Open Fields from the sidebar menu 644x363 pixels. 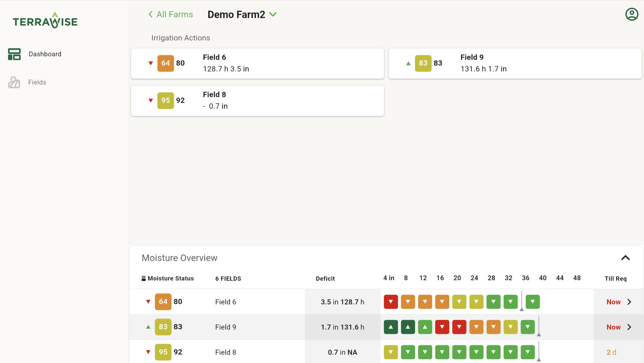37,82
